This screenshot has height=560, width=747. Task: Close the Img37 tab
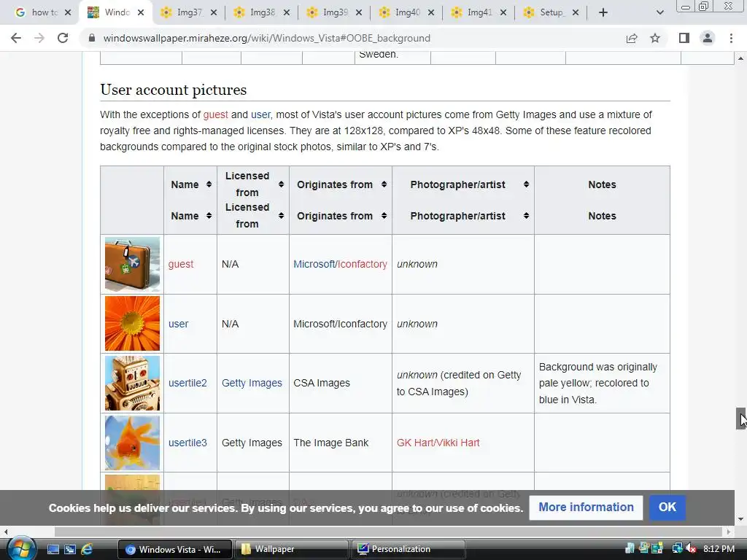pos(214,13)
